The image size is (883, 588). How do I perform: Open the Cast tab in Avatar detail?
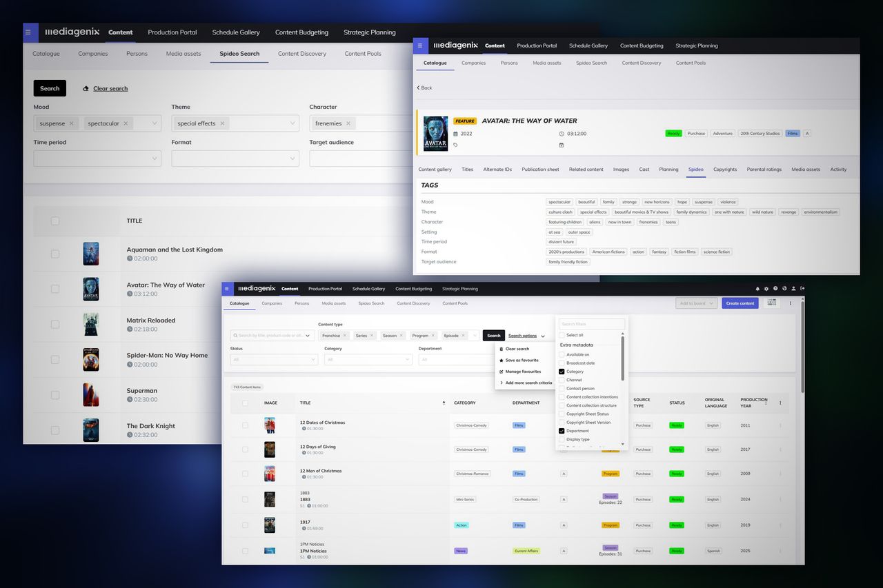tap(644, 170)
